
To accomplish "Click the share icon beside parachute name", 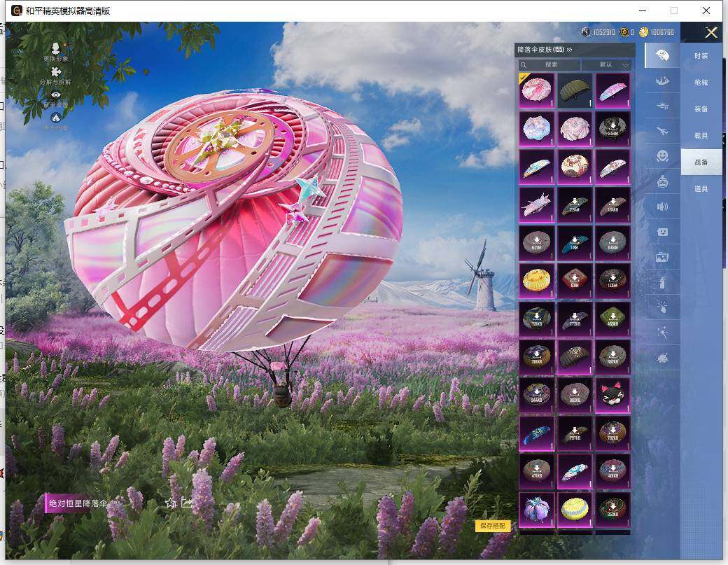I will [187, 503].
